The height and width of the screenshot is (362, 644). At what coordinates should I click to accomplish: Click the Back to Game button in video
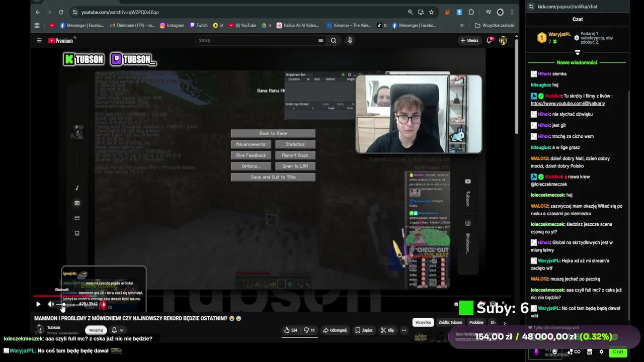(x=273, y=133)
